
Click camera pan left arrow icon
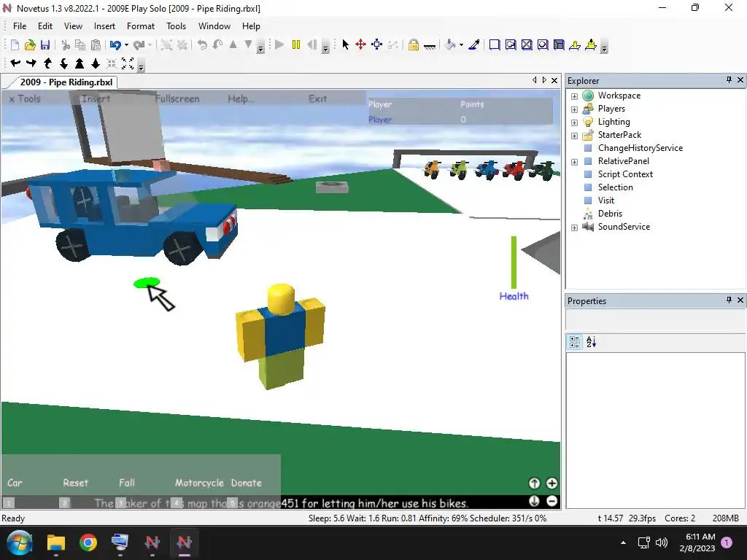point(15,63)
